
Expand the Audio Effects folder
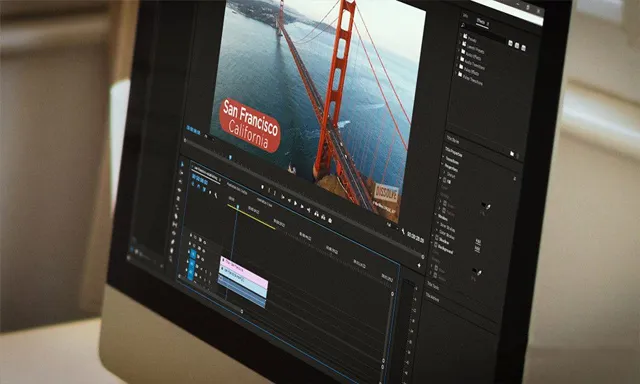pos(458,50)
